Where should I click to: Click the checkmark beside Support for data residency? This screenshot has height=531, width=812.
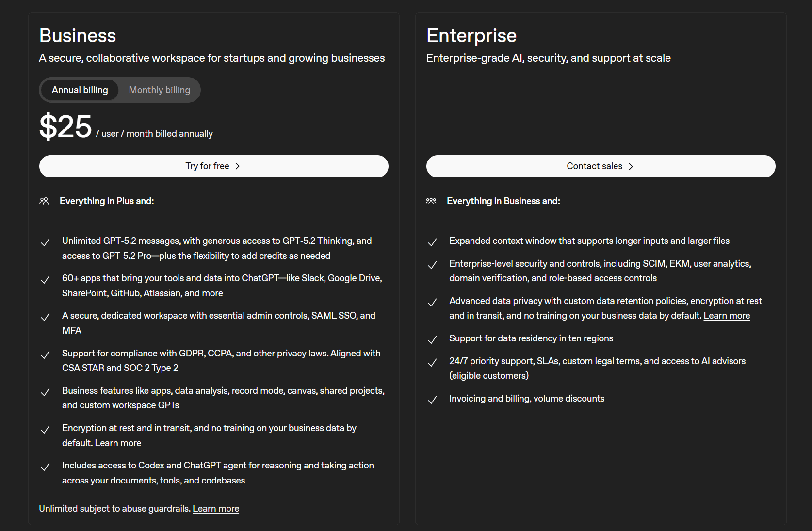click(x=432, y=340)
